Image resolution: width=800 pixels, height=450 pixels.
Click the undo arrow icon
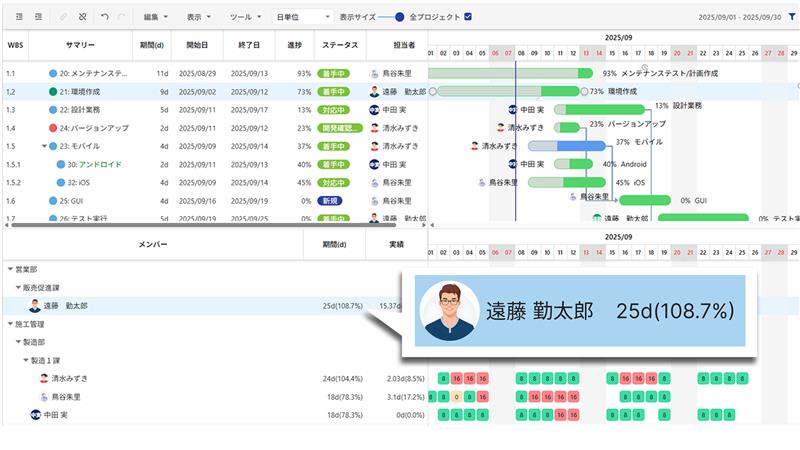pyautogui.click(x=105, y=17)
